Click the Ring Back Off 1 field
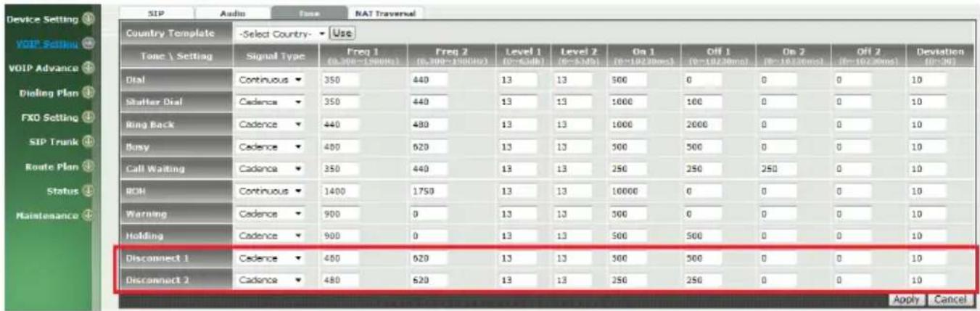This screenshot has width=980, height=311. (x=703, y=125)
